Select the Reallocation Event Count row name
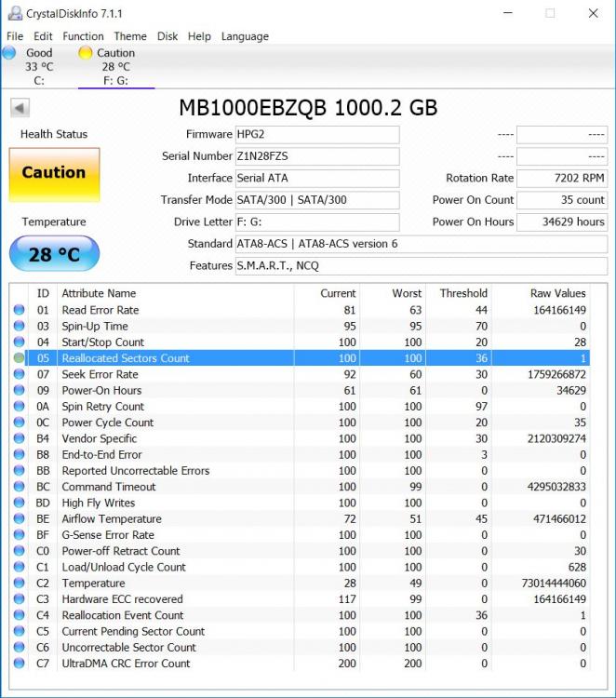This screenshot has height=698, width=616. pyautogui.click(x=123, y=615)
